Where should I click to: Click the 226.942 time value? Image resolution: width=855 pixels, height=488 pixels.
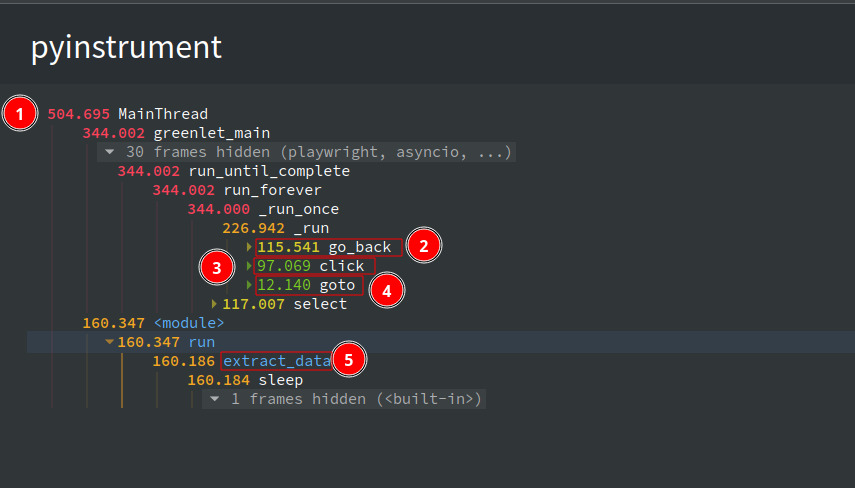[254, 228]
